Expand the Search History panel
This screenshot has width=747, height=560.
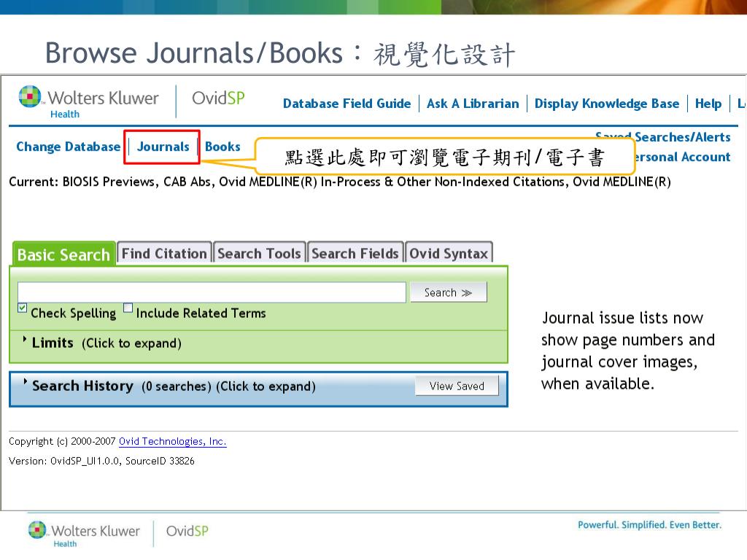[x=169, y=386]
